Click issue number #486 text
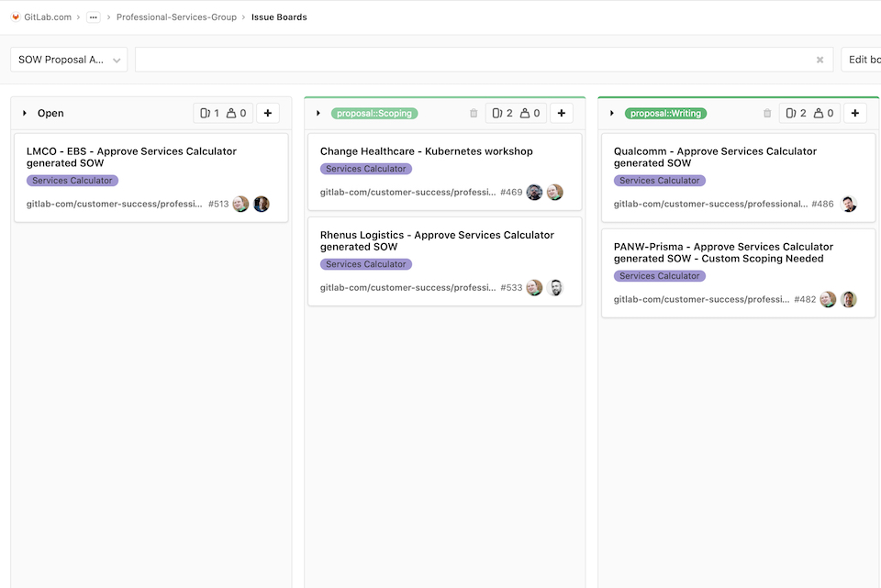 [x=822, y=204]
